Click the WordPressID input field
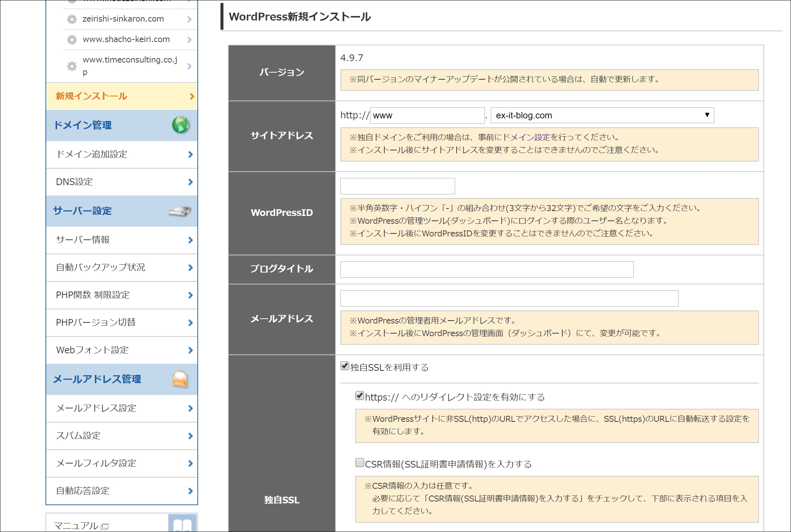This screenshot has height=532, width=791. [397, 186]
